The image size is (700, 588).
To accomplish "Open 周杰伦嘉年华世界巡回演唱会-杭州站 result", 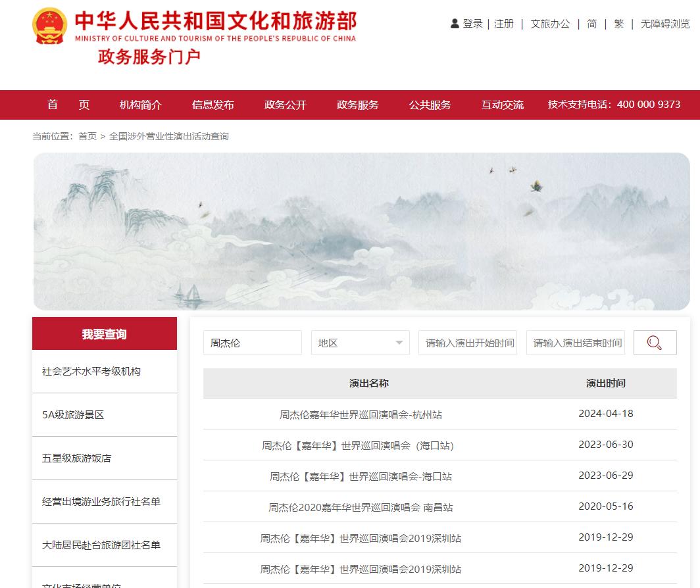I will click(x=361, y=415).
